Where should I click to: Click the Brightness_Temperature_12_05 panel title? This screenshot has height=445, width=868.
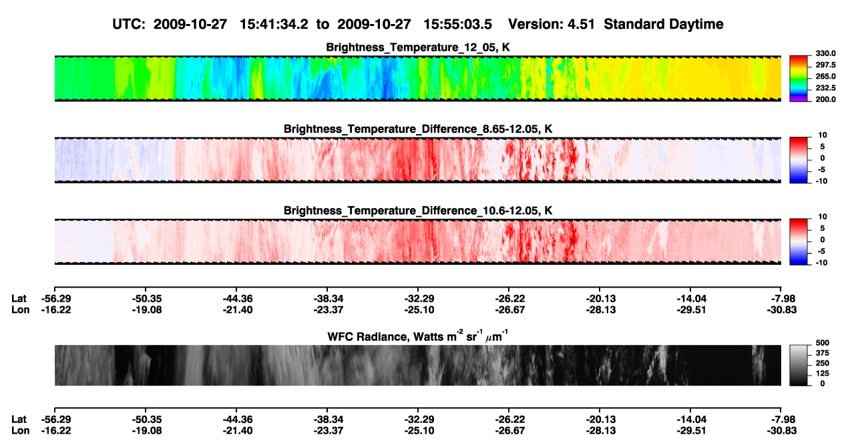click(418, 47)
